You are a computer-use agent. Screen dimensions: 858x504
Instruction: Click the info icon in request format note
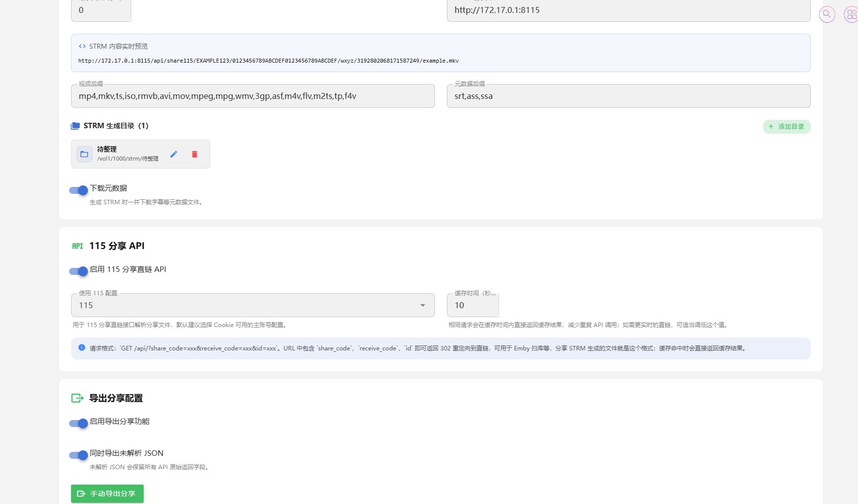click(82, 348)
